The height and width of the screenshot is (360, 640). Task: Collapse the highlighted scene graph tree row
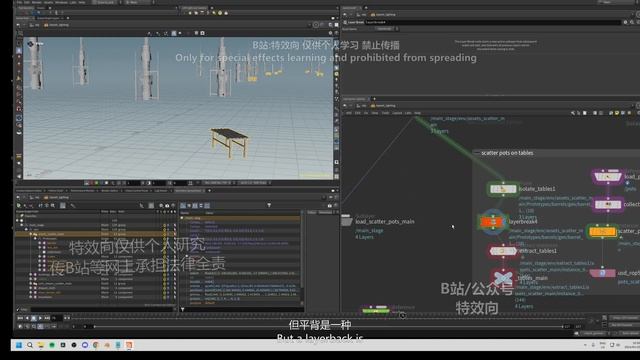[31, 234]
